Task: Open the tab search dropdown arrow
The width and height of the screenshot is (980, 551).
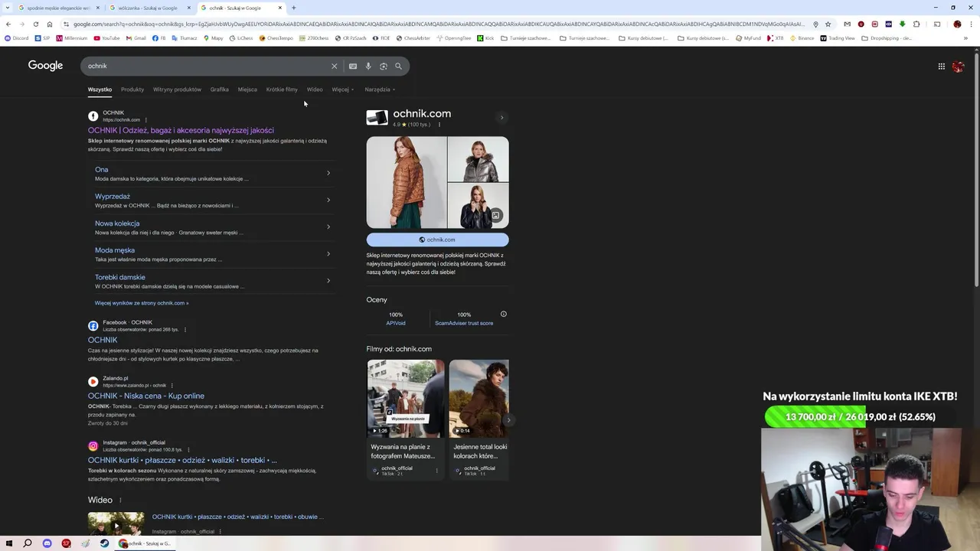Action: click(8, 8)
